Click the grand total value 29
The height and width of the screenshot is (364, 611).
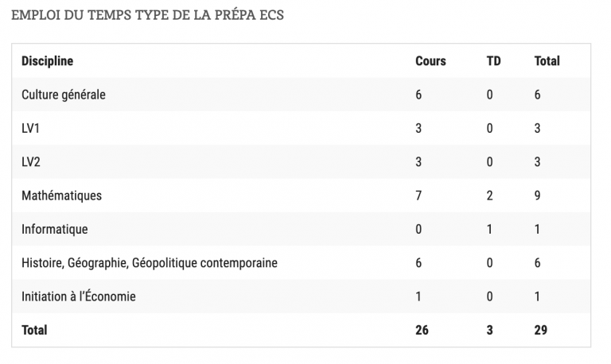(540, 330)
